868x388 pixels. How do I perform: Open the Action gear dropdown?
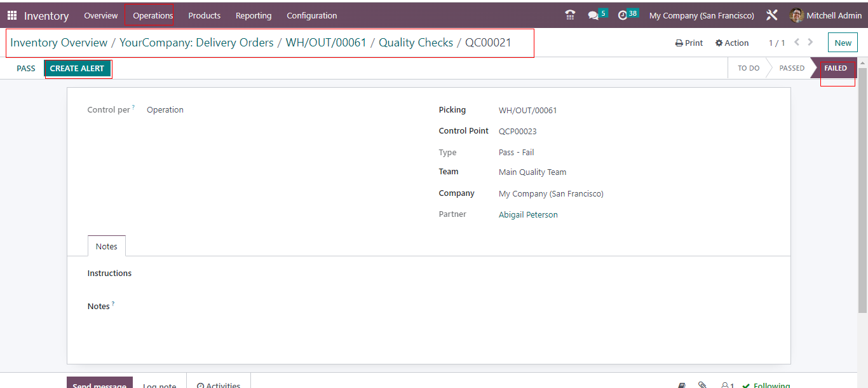[x=732, y=43]
